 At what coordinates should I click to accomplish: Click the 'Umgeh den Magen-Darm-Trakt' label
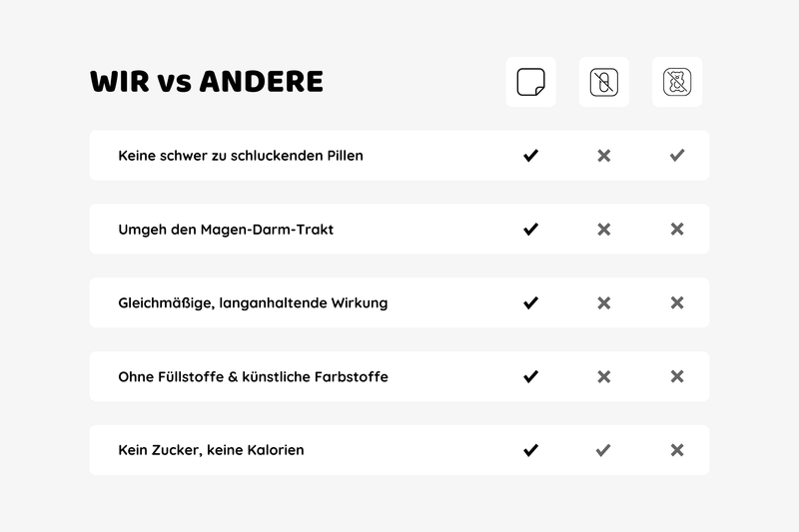[226, 230]
